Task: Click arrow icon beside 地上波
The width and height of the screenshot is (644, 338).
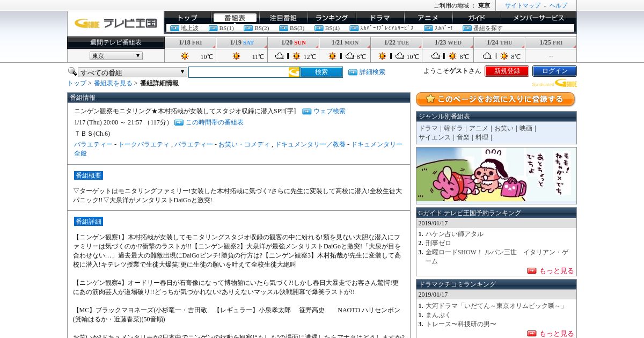Action: tap(174, 28)
